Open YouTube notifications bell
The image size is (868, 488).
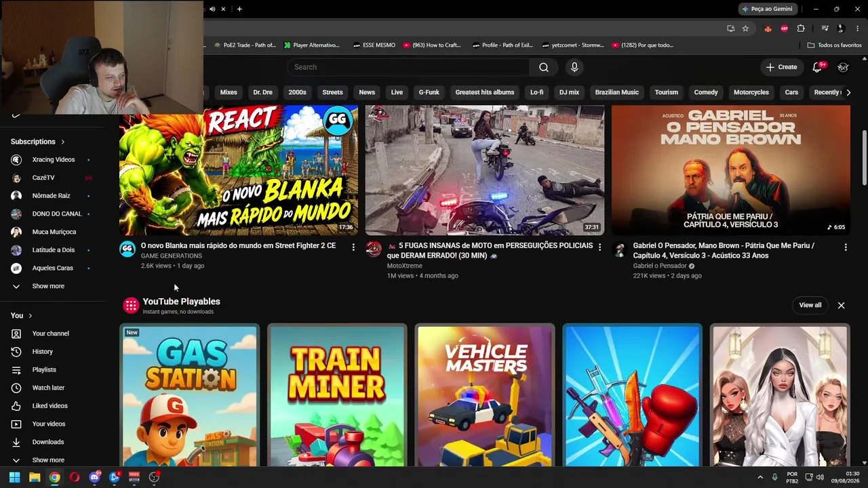click(x=817, y=67)
